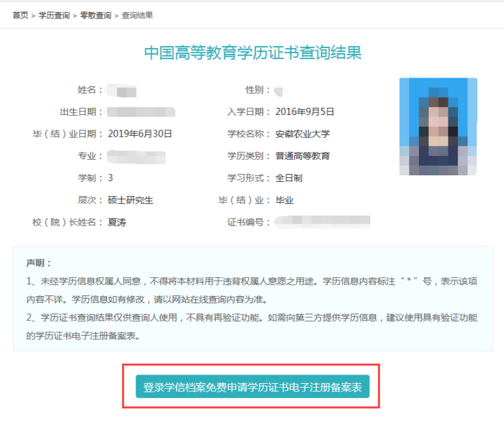Screen dimensions: 504x424
Task: Click the 专业 field label
Action: pos(89,156)
